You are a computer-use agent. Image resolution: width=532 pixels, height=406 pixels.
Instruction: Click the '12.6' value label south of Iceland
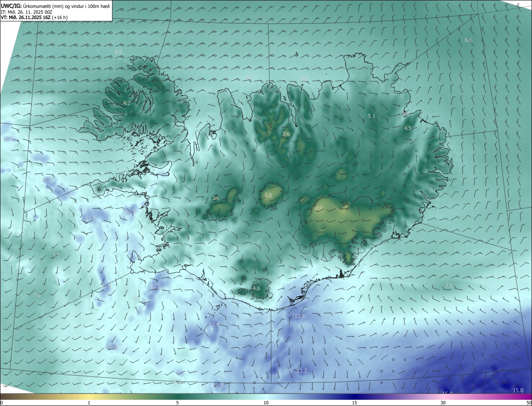click(x=300, y=316)
